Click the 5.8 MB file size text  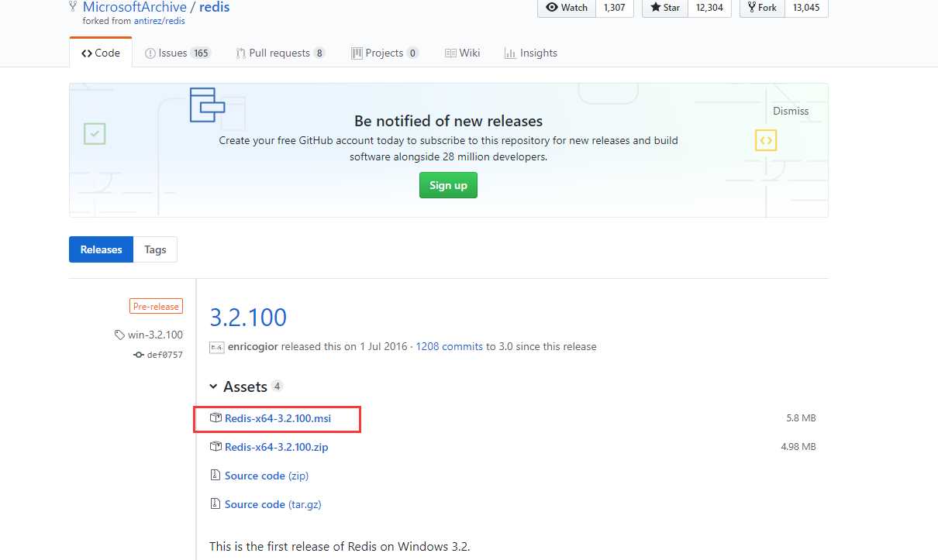pos(801,418)
